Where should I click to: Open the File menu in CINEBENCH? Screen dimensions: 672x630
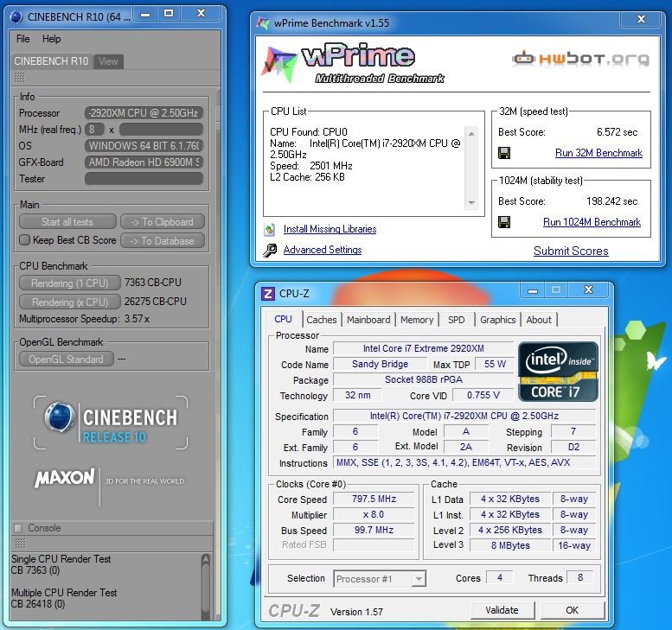(x=23, y=39)
